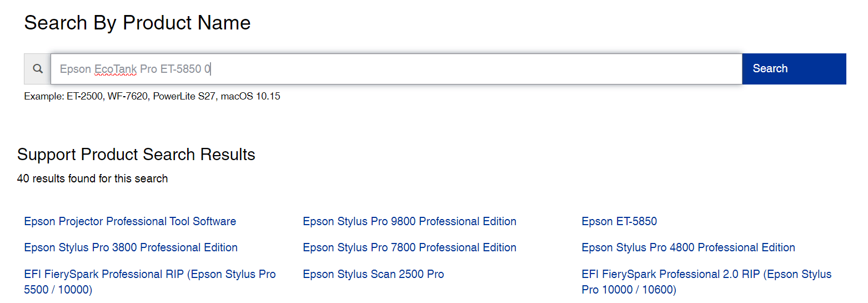Click the macOS 10.15 example text

click(x=250, y=96)
